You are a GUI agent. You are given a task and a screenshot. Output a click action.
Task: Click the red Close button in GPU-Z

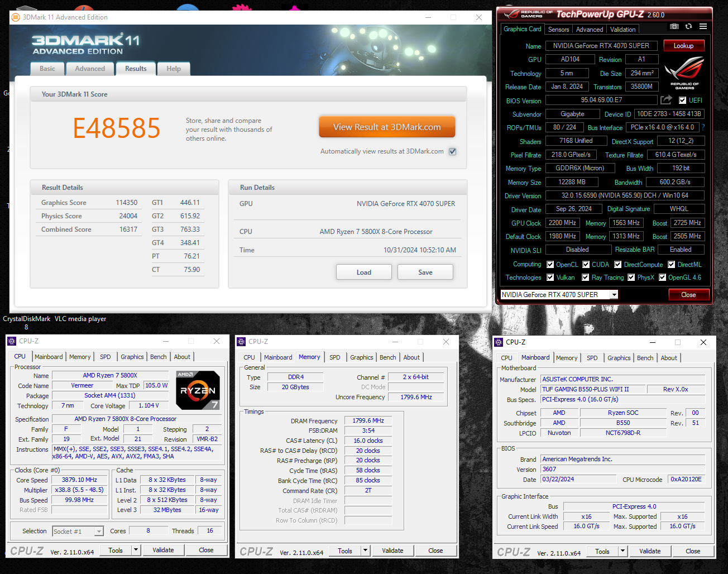pos(688,295)
